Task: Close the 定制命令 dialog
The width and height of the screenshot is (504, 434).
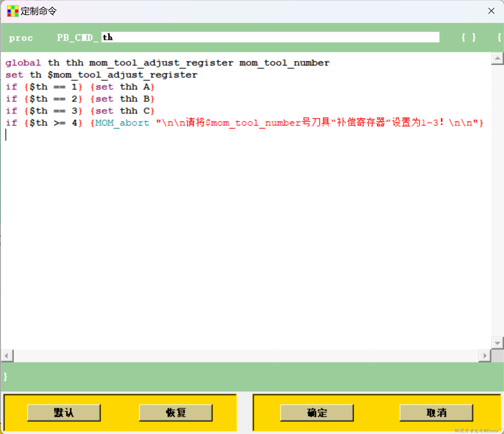Action: point(491,11)
